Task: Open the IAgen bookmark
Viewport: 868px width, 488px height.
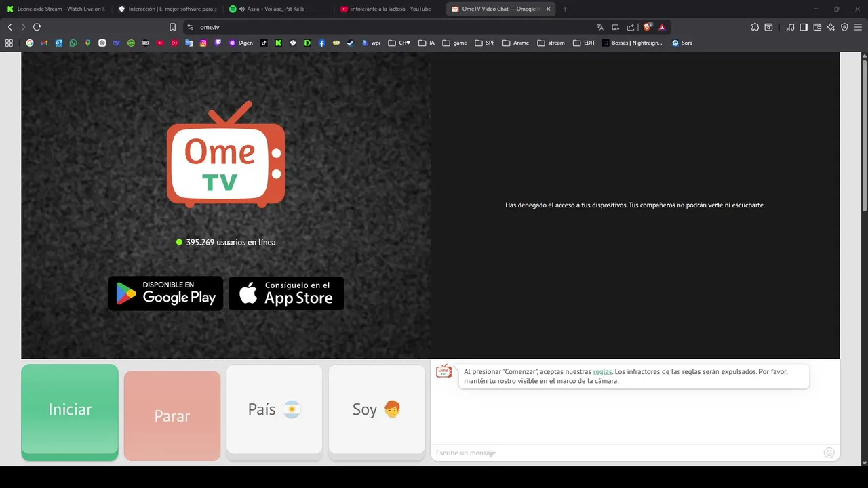Action: click(x=241, y=43)
